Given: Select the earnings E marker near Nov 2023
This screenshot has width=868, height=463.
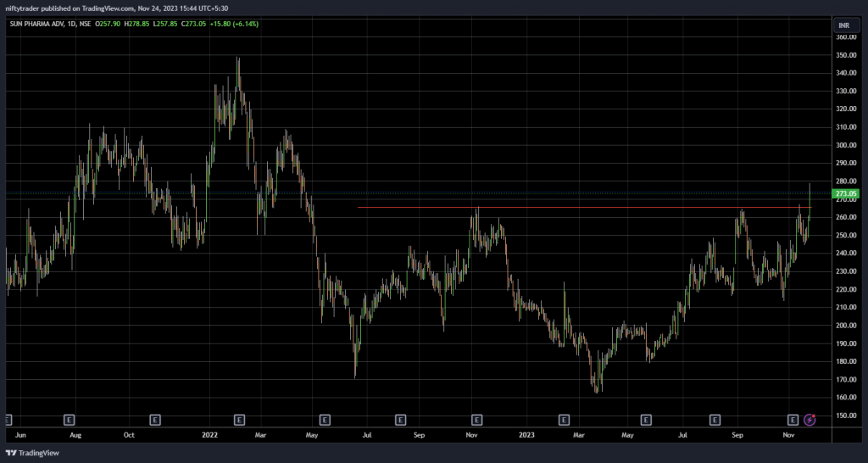Looking at the screenshot, I should pyautogui.click(x=793, y=421).
